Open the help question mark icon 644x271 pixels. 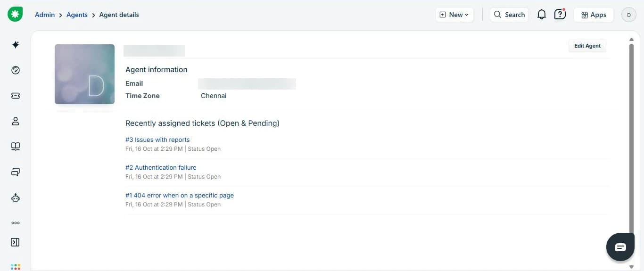[x=560, y=15]
